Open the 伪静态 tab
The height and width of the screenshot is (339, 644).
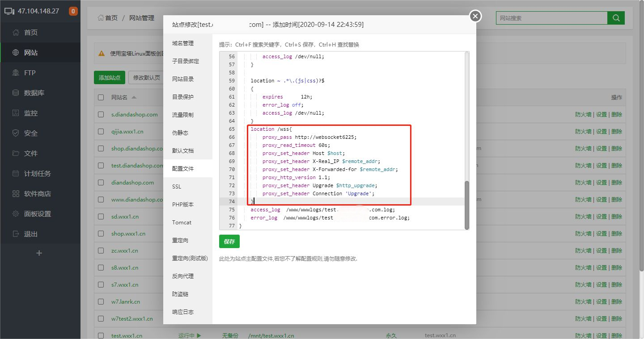click(180, 133)
